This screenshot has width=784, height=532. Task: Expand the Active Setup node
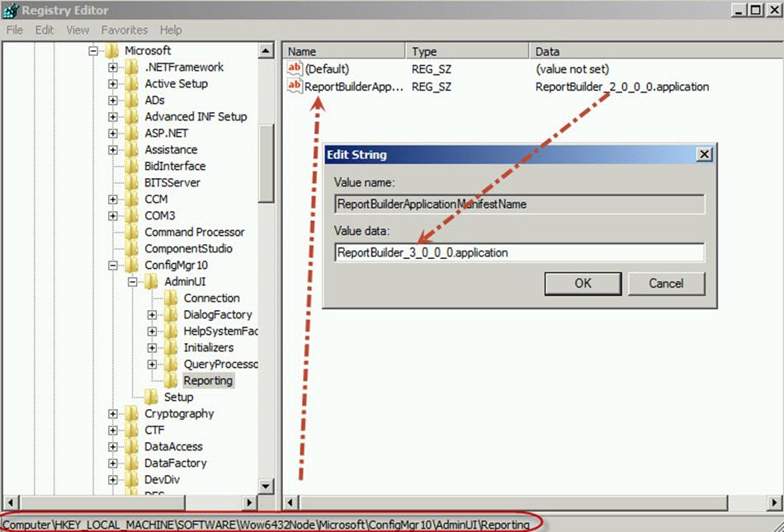[x=113, y=83]
